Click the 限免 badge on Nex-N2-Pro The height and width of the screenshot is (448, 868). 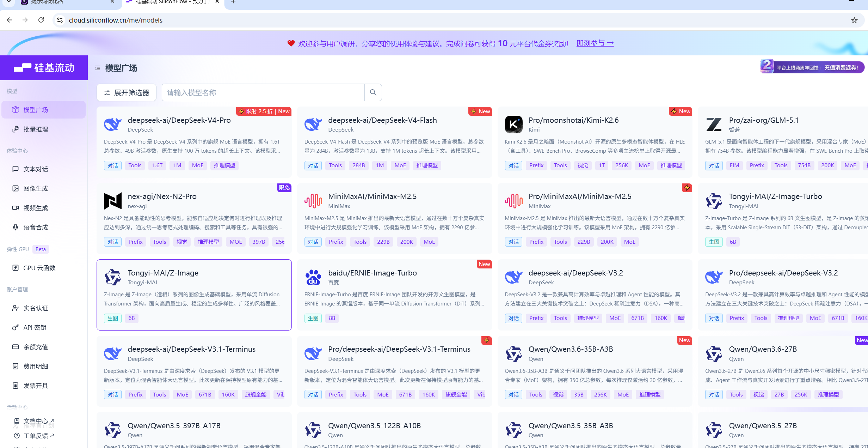284,188
